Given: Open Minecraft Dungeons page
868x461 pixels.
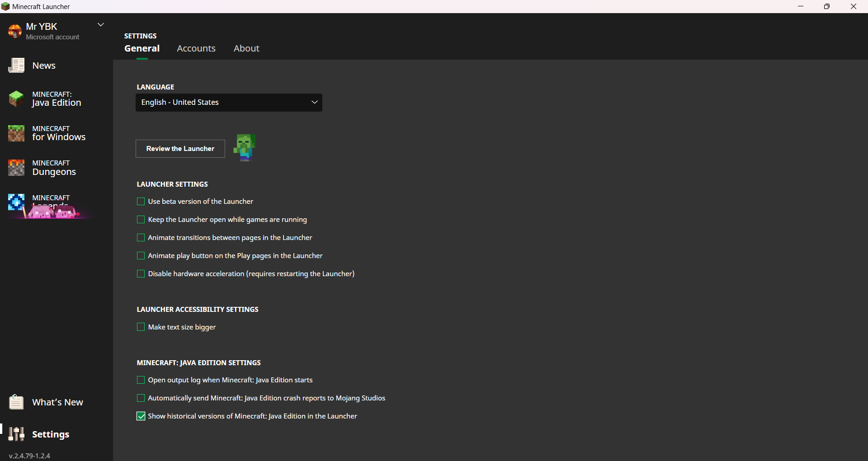Looking at the screenshot, I should coord(54,168).
